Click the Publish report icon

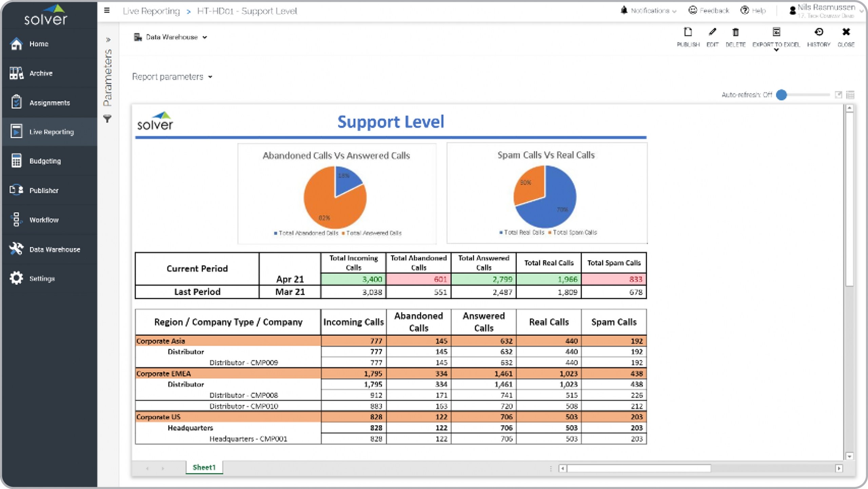tap(688, 33)
